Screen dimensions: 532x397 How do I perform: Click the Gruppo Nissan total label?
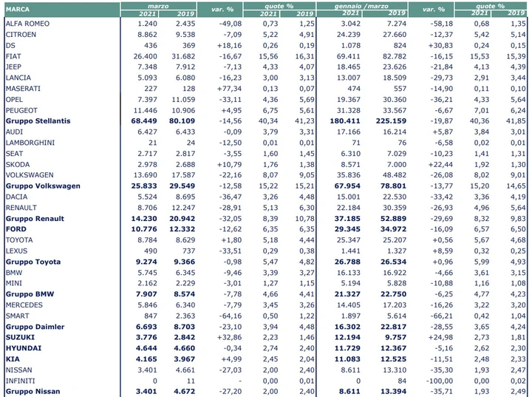(x=33, y=391)
